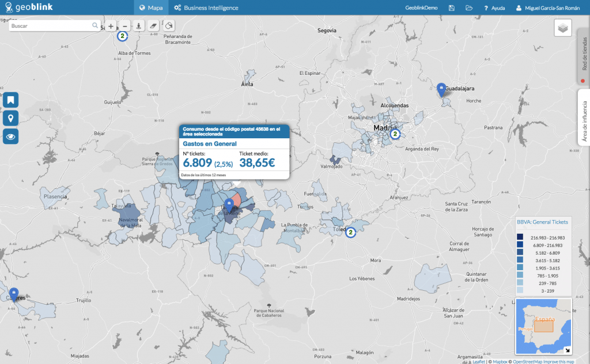The height and width of the screenshot is (364, 590).
Task: Click the Toledo cluster marker
Action: tap(350, 232)
